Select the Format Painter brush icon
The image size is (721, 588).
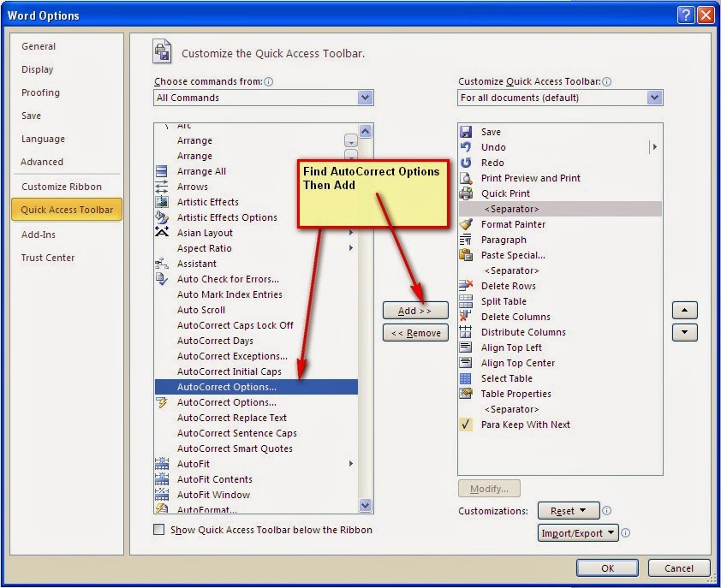(466, 224)
